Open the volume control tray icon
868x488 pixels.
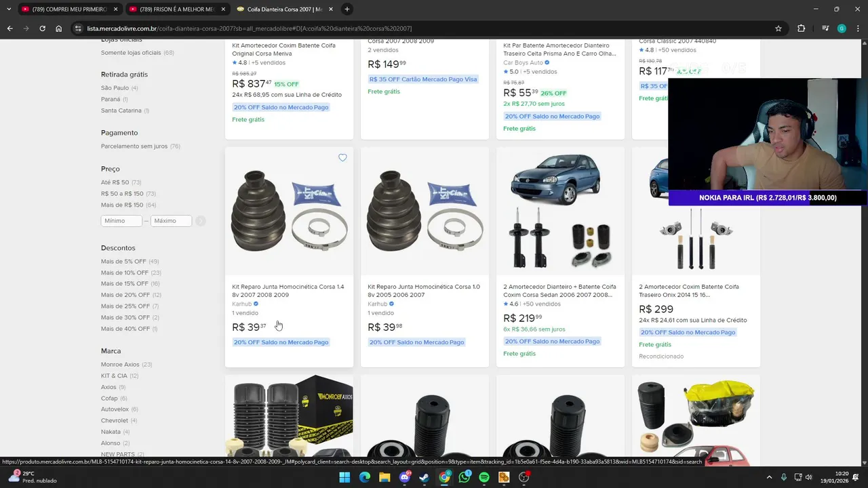tap(808, 477)
